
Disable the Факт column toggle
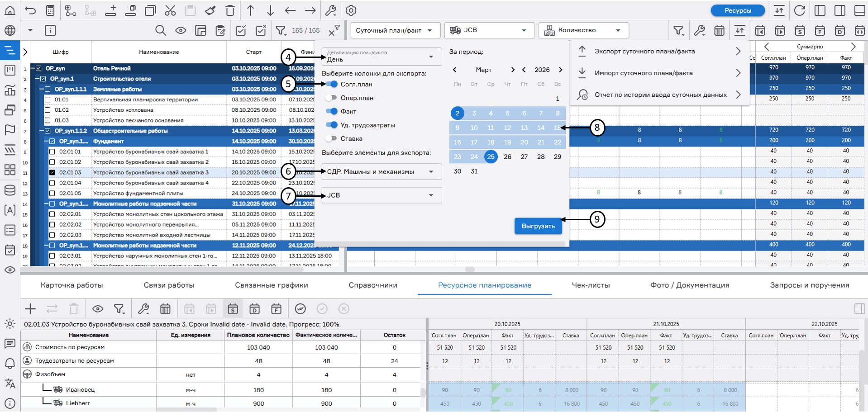331,111
